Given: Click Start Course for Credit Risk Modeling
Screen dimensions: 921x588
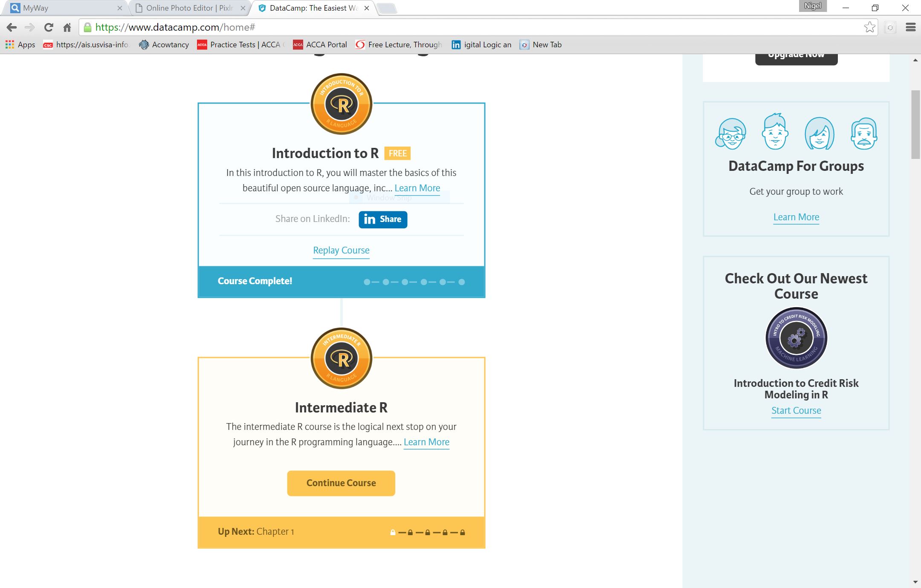Looking at the screenshot, I should pos(796,411).
